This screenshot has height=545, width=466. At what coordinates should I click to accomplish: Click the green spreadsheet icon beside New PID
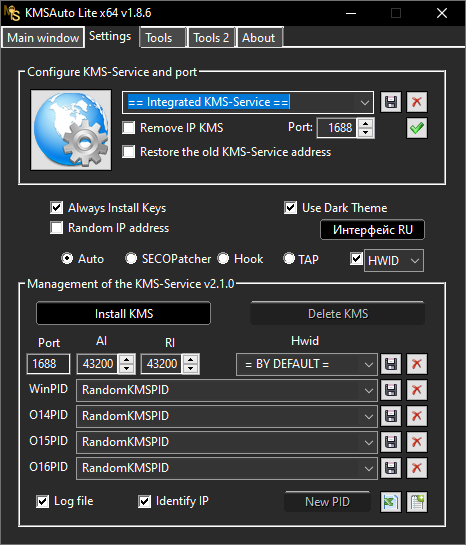click(x=391, y=502)
